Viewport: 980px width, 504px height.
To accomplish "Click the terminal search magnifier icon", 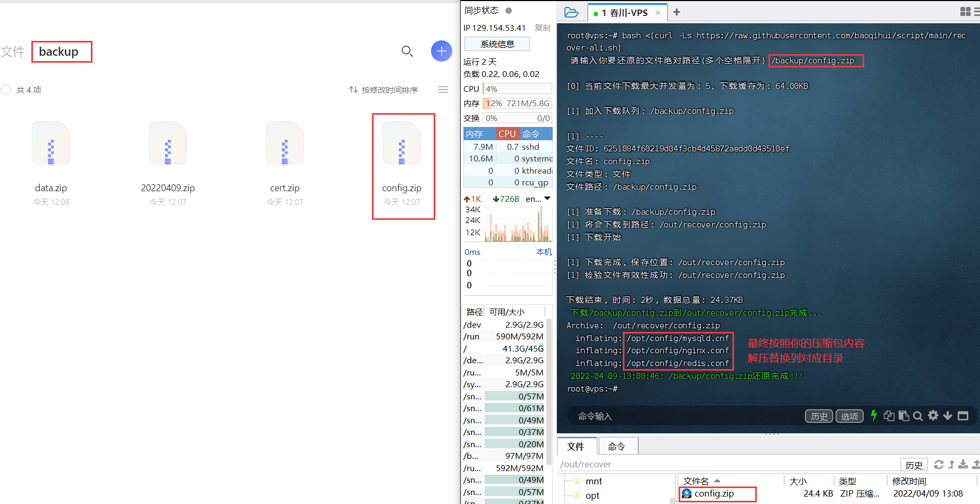I will click(918, 416).
